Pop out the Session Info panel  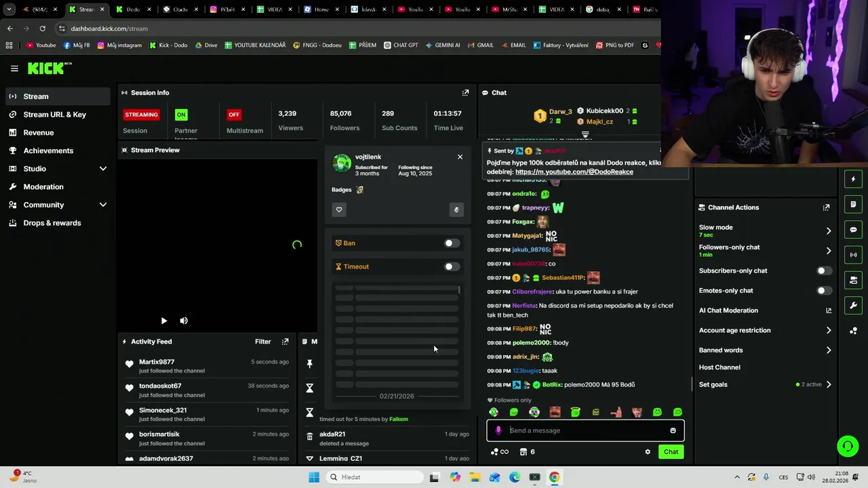[465, 93]
